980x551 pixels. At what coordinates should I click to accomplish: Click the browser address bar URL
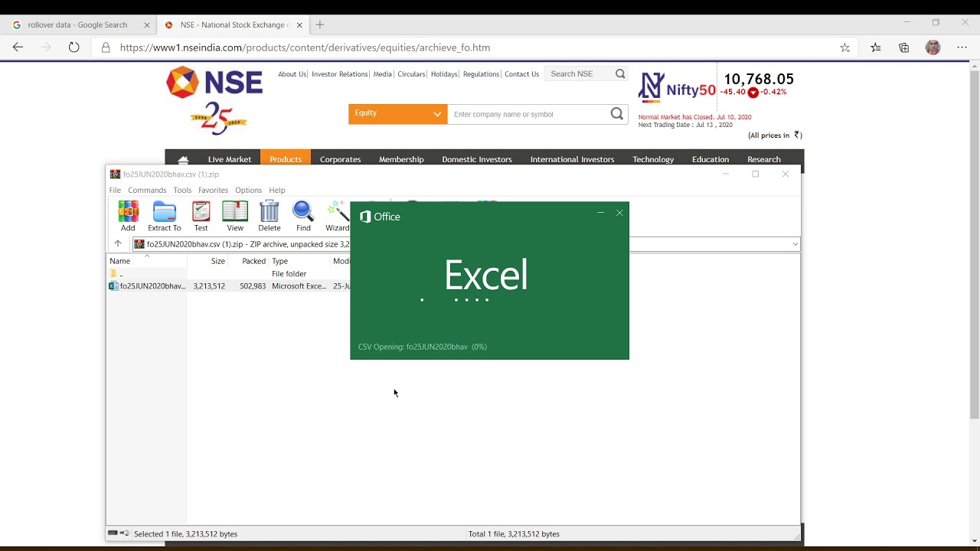pos(305,47)
